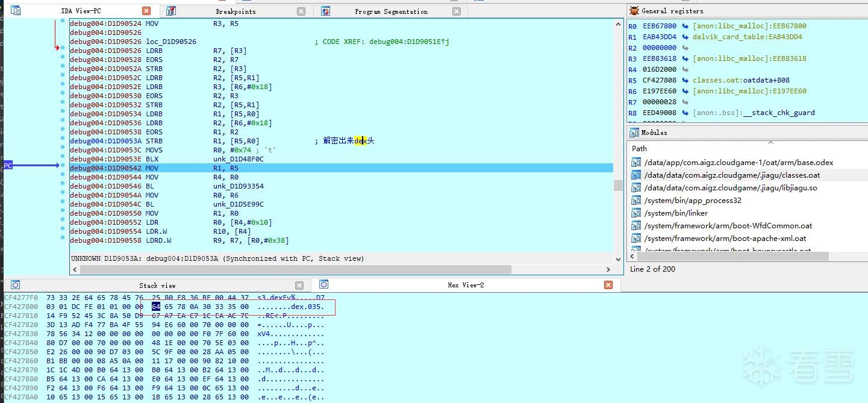Click the Stack view tab icon
The height and width of the screenshot is (403, 868).
click(16, 285)
